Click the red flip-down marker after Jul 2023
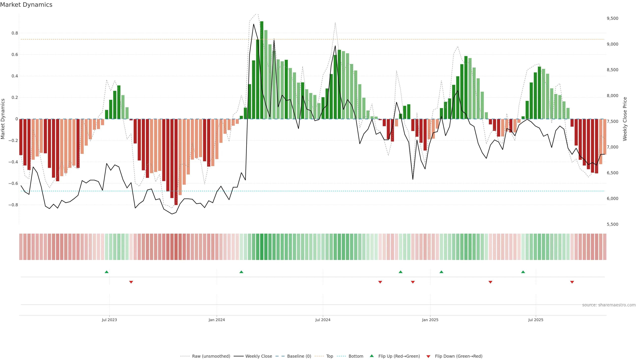The height and width of the screenshot is (362, 644). pyautogui.click(x=131, y=282)
